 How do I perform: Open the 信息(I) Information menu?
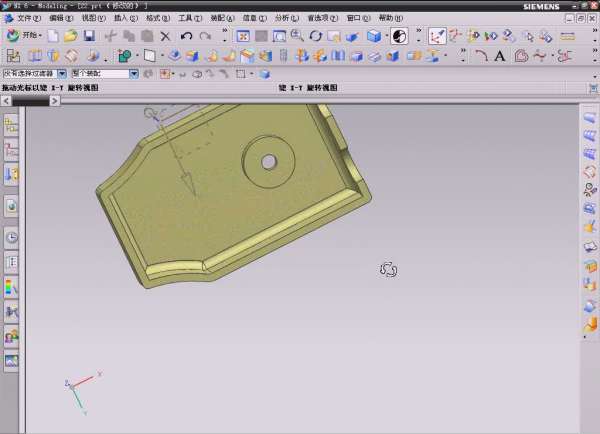[254, 18]
